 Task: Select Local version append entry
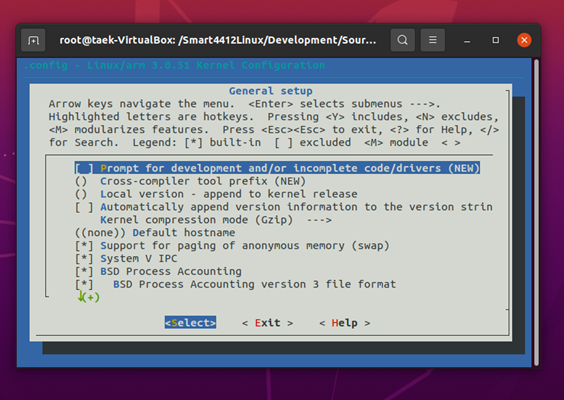point(216,194)
